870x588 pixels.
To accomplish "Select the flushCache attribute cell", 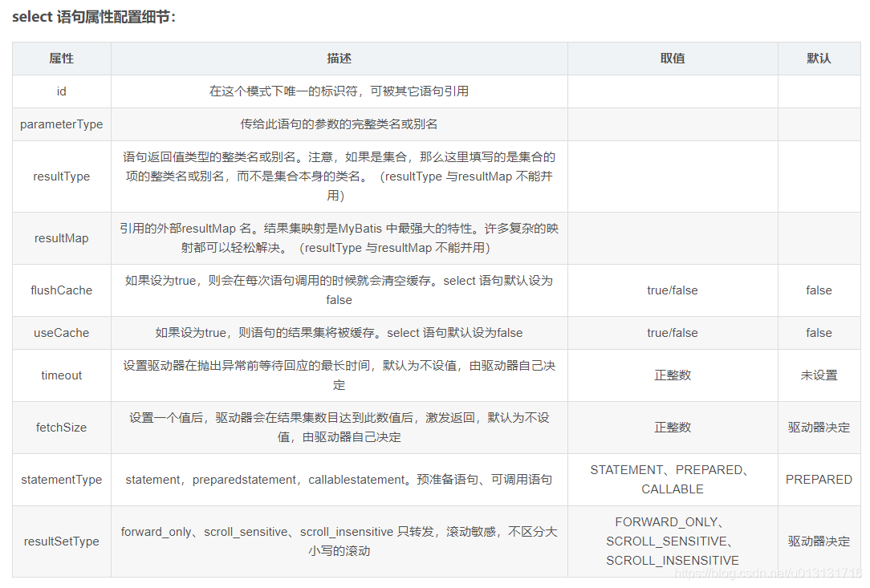I will pos(61,290).
